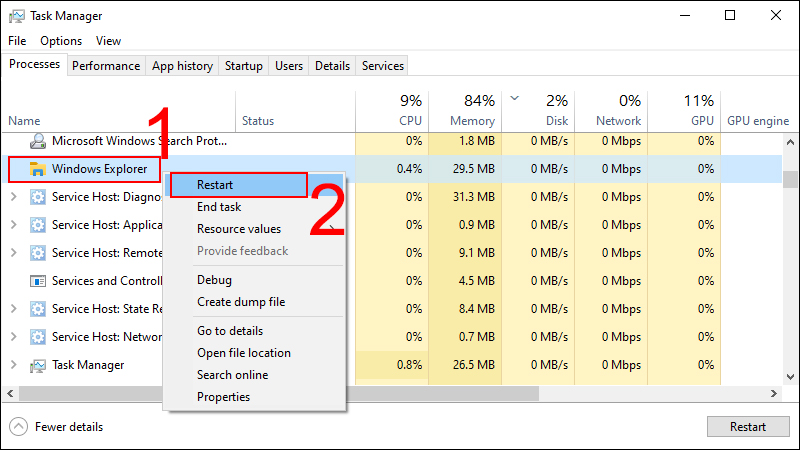The height and width of the screenshot is (450, 800).
Task: Expand the Task Manager process group
Action: (14, 365)
